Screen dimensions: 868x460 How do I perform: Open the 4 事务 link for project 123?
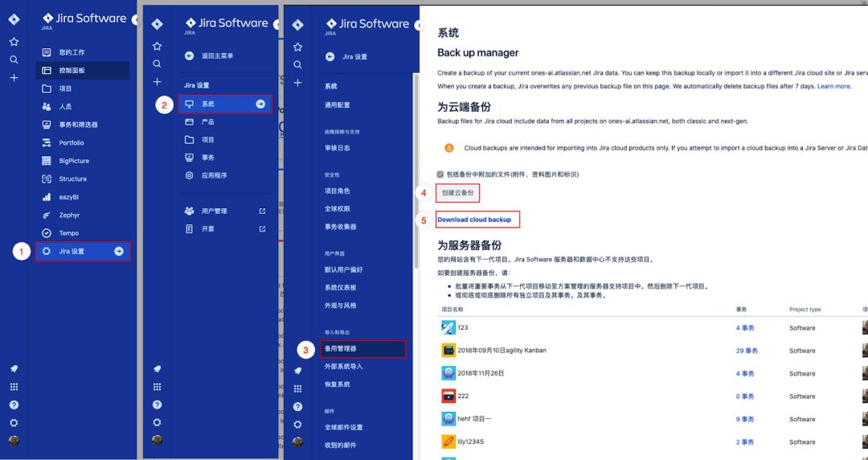(x=745, y=328)
